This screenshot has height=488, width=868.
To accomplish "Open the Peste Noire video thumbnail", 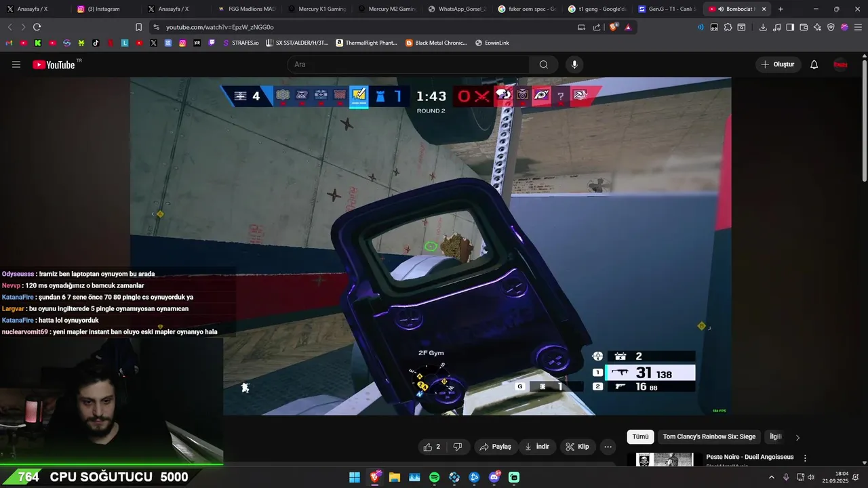I will [665, 460].
